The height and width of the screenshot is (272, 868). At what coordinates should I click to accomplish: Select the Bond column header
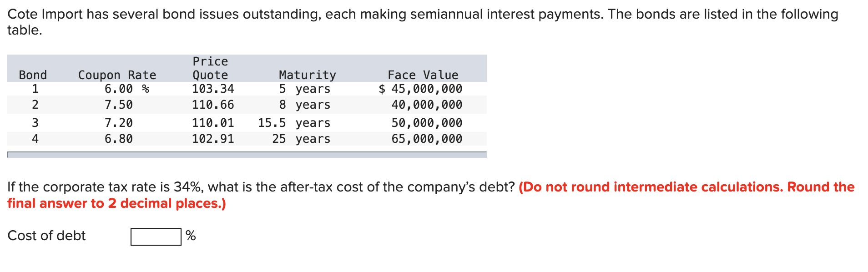point(33,75)
